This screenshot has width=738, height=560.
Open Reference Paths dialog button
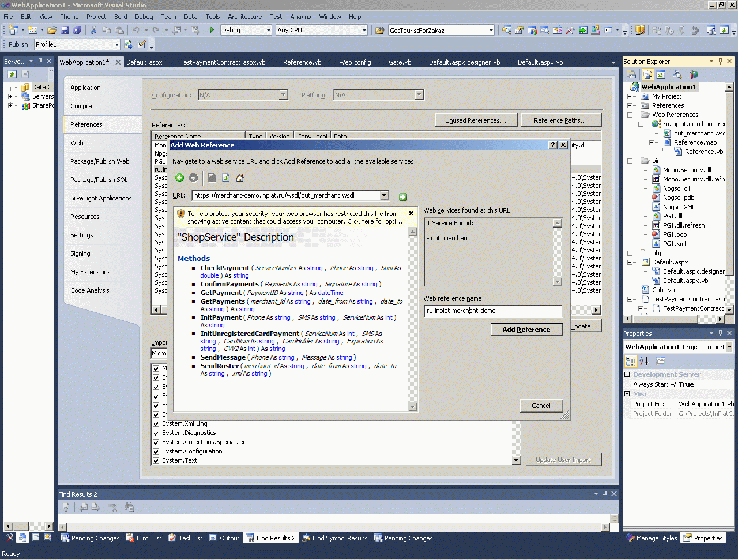click(560, 120)
